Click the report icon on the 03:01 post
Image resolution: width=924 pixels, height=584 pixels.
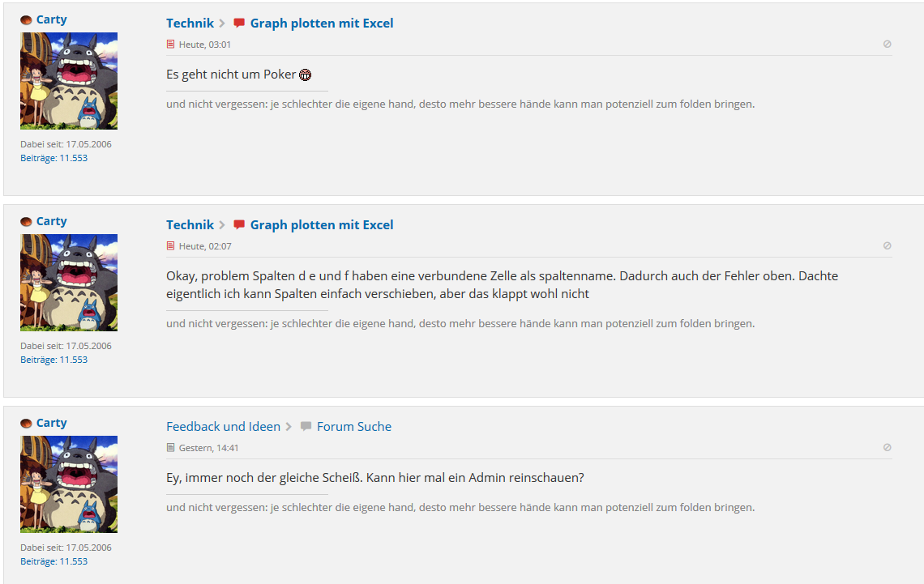(x=887, y=45)
